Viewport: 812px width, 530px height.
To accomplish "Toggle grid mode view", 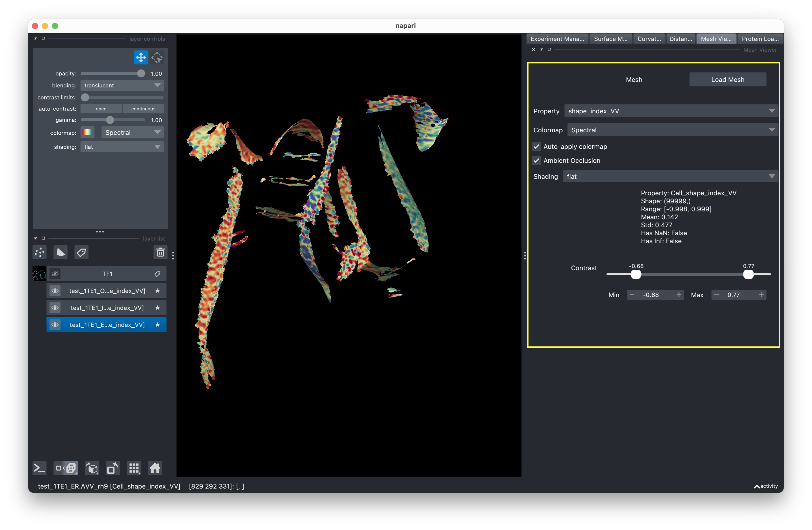I will [x=134, y=468].
